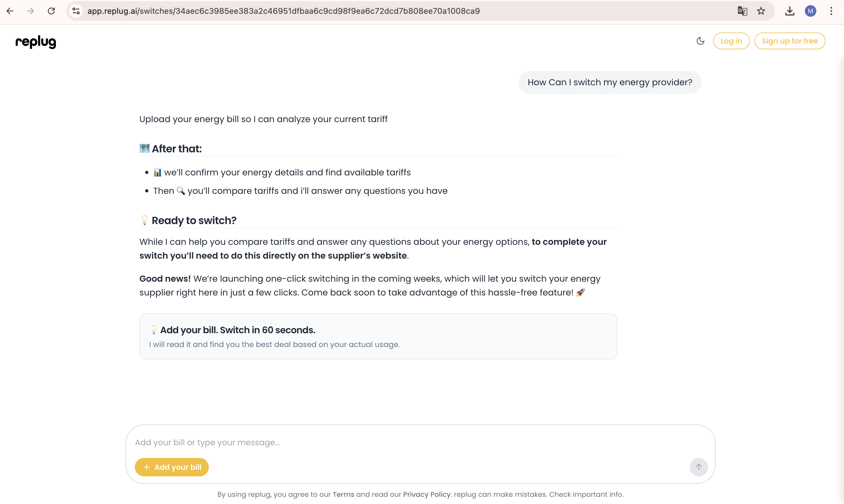This screenshot has width=844, height=504.
Task: Click the site information icon
Action: pos(76,11)
